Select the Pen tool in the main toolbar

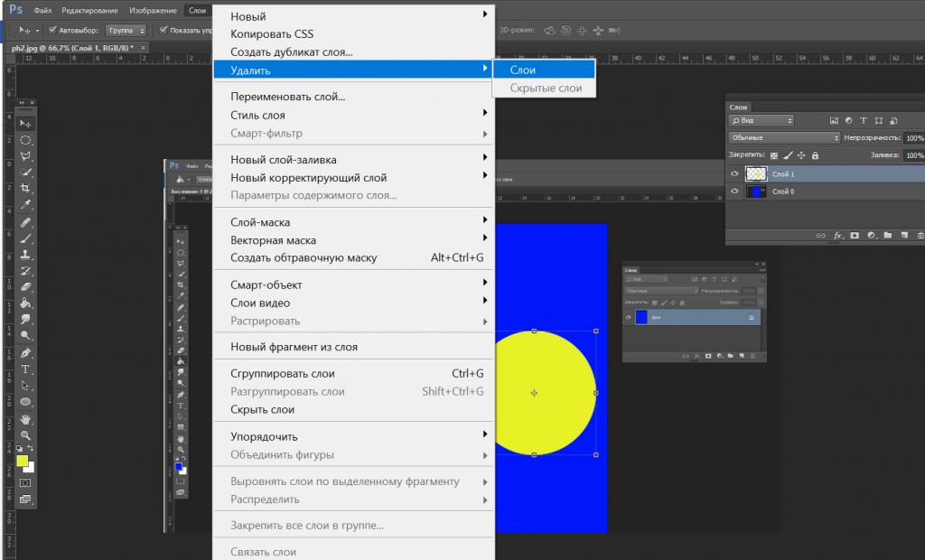point(26,352)
